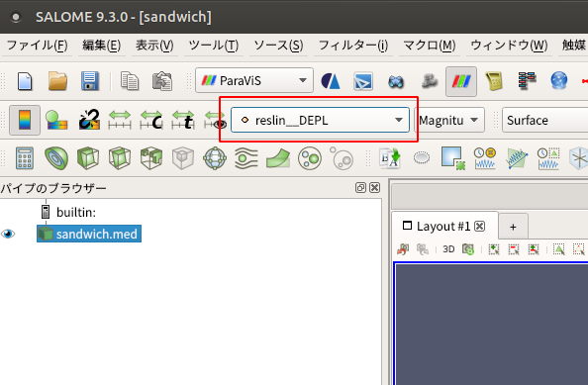Add a new layout tab with plus
The height and width of the screenshot is (385, 588).
pos(513,227)
